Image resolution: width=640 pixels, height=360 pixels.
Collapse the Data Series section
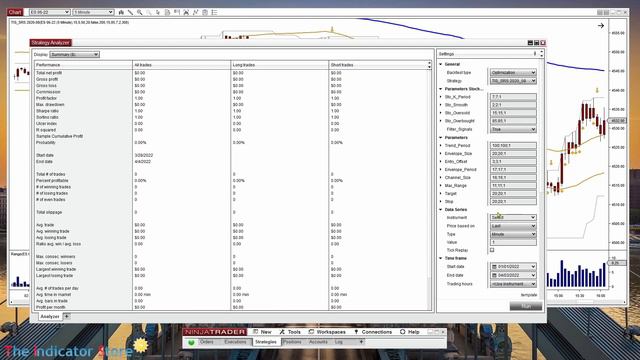[440, 209]
